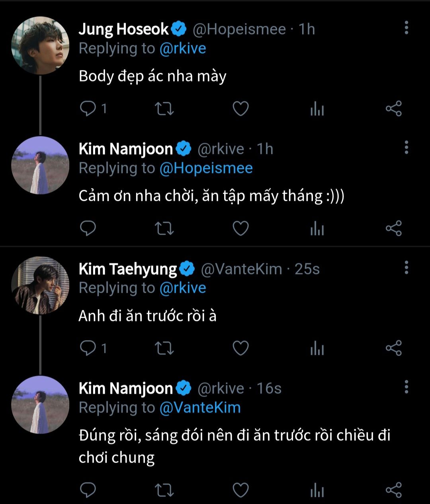This screenshot has width=430, height=504.
Task: View analytics of Namjoon's 'Cảm ơn nha' tweet
Action: pyautogui.click(x=317, y=229)
